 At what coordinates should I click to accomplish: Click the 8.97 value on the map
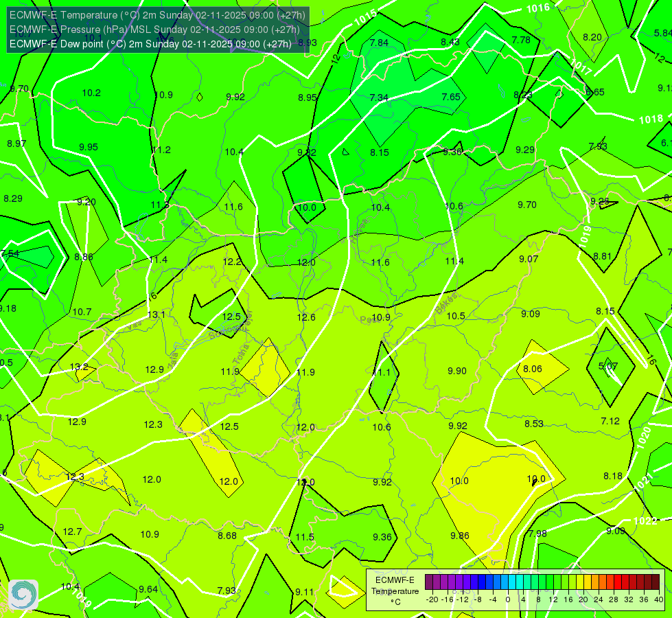16,144
